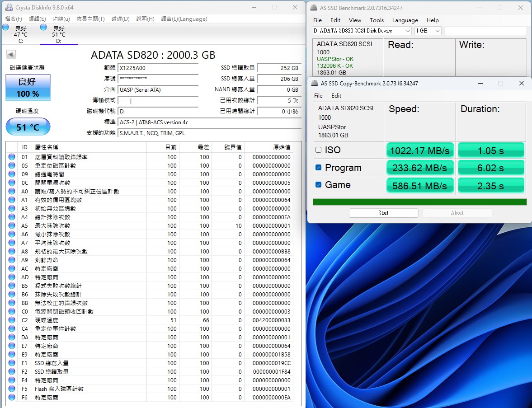Image resolution: width=532 pixels, height=408 pixels.
Task: Select drive C: status orb at 47 °C
Action: (5, 28)
